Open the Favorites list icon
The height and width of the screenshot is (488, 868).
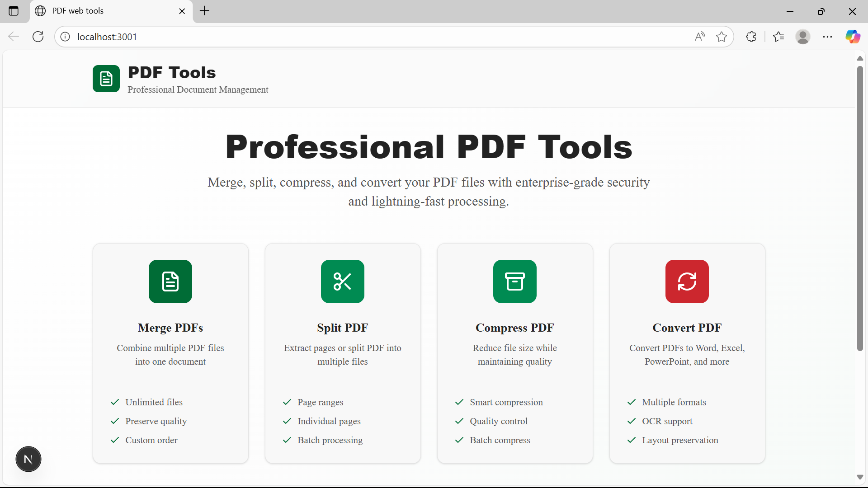pos(778,37)
